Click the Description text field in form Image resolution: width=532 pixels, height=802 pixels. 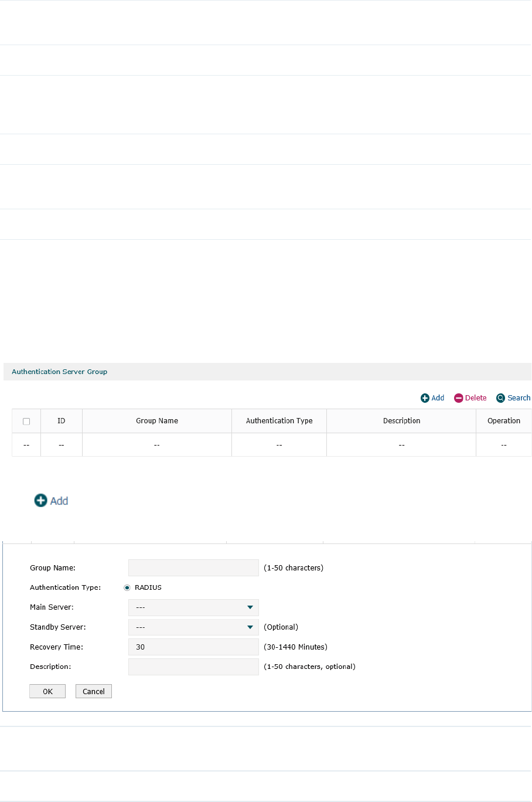tap(193, 667)
